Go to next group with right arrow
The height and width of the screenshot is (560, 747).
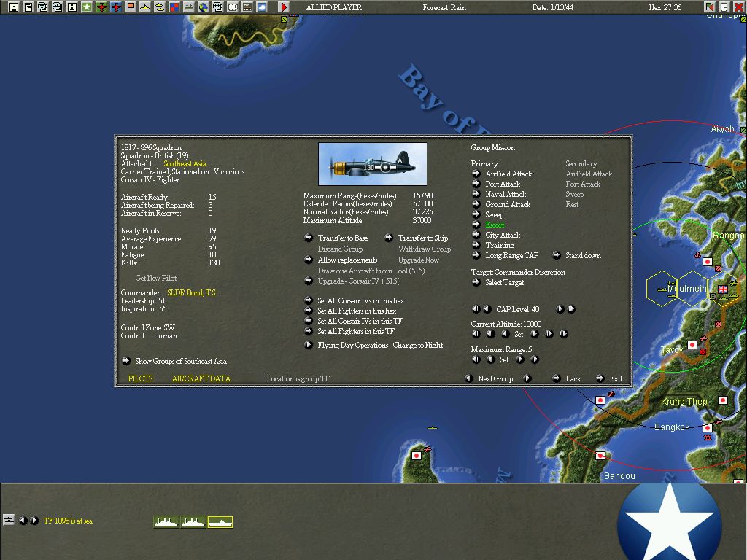pos(527,378)
